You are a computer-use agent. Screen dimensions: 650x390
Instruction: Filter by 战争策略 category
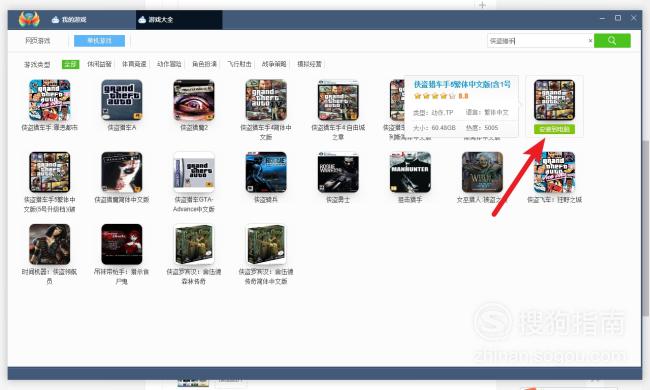coord(274,64)
